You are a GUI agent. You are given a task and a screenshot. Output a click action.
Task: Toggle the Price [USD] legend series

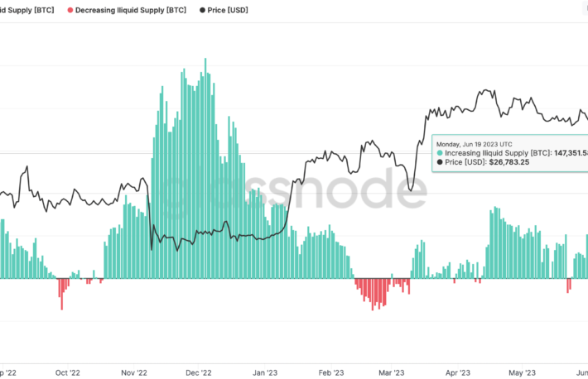[224, 10]
